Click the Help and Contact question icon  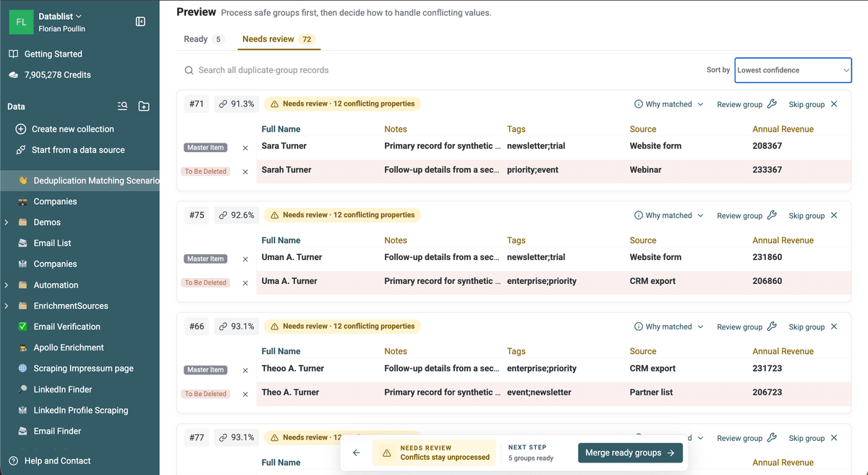pyautogui.click(x=13, y=461)
